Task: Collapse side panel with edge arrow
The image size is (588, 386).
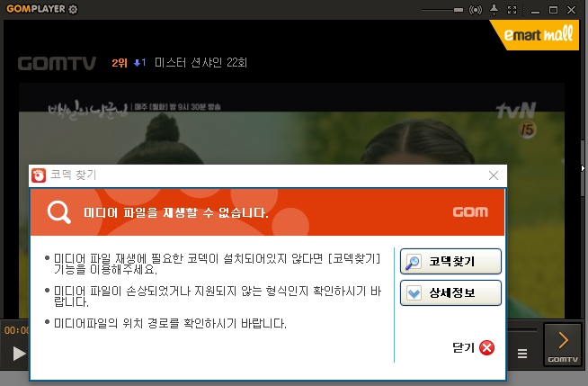Action: 583,168
